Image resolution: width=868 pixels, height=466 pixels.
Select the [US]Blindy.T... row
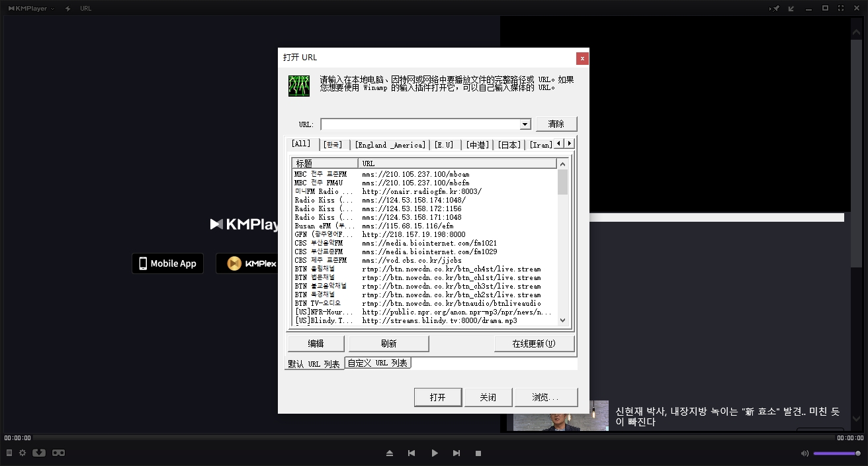click(425, 320)
